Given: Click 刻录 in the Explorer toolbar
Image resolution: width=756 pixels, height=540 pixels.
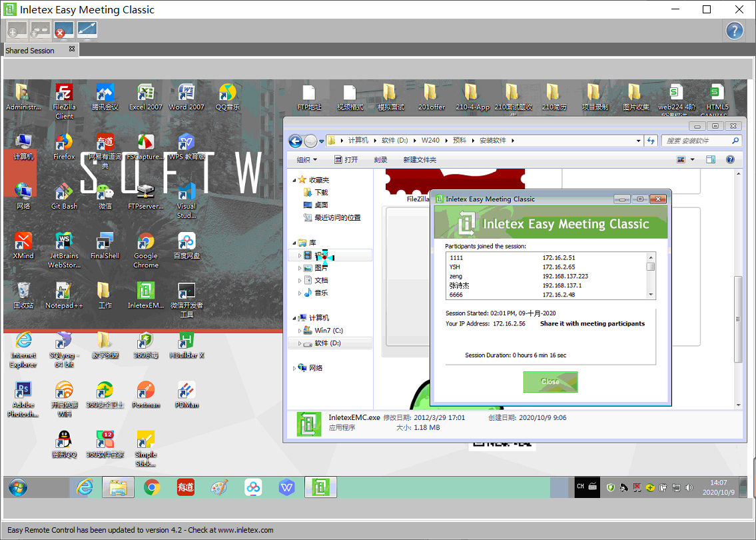Looking at the screenshot, I should (x=380, y=160).
